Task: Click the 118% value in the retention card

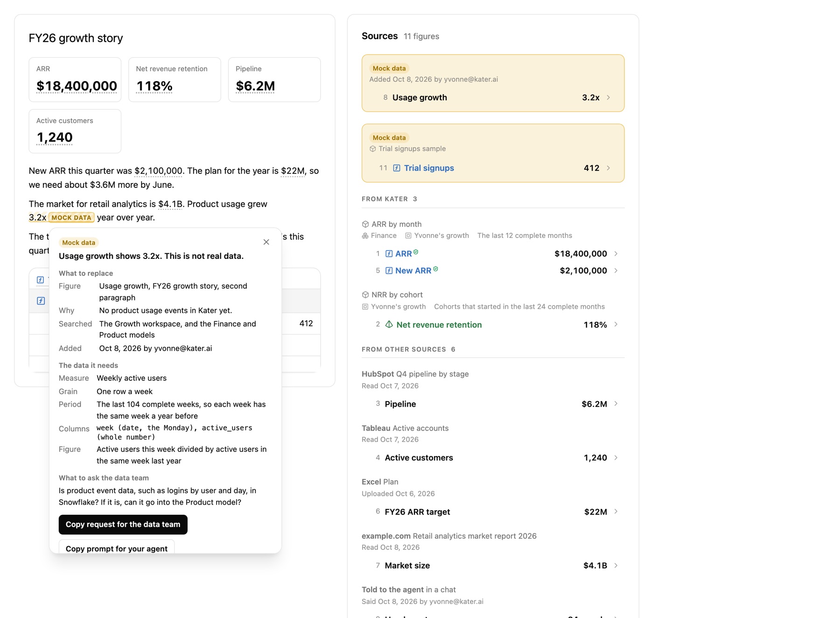Action: 154,86
